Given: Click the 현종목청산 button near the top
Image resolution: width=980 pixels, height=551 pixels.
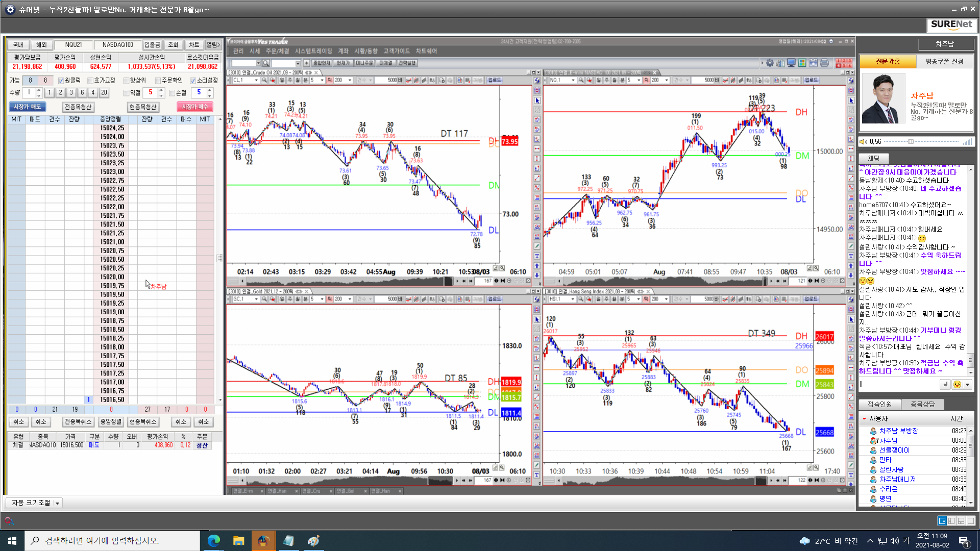Looking at the screenshot, I should pyautogui.click(x=143, y=107).
